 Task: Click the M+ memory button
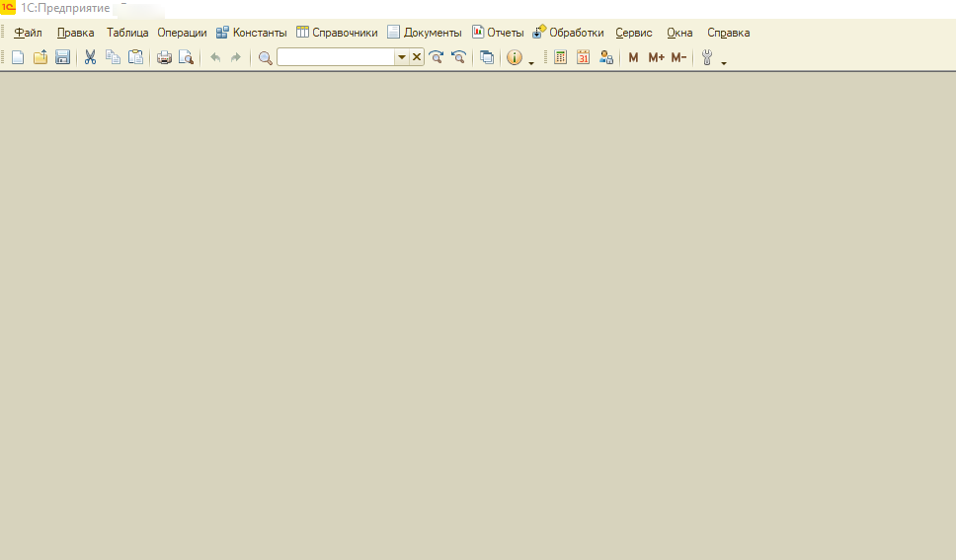[656, 57]
